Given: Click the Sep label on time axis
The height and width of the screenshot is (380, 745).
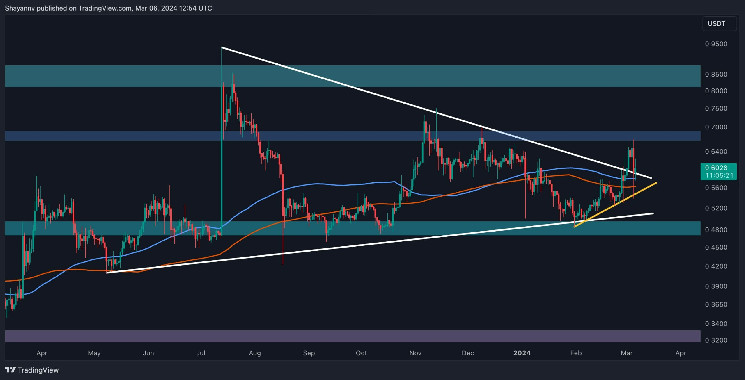Looking at the screenshot, I should click(309, 353).
